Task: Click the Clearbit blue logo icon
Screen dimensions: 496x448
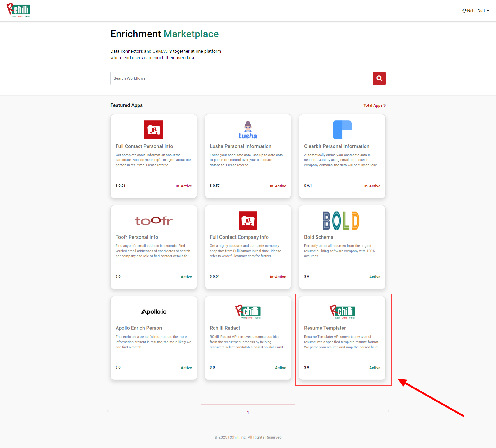Action: 342,130
